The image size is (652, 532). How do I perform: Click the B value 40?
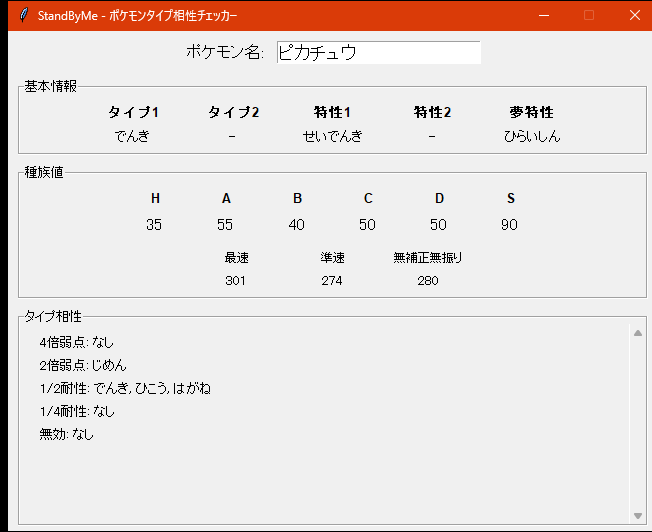(x=296, y=225)
